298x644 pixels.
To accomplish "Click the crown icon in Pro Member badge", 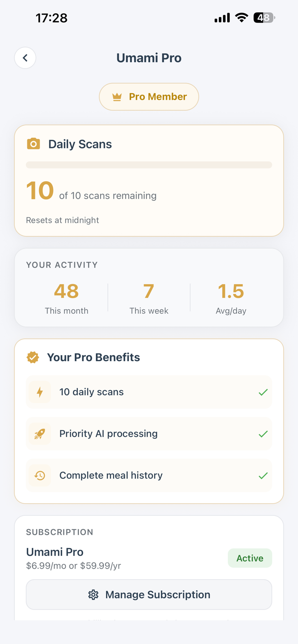I will click(117, 97).
